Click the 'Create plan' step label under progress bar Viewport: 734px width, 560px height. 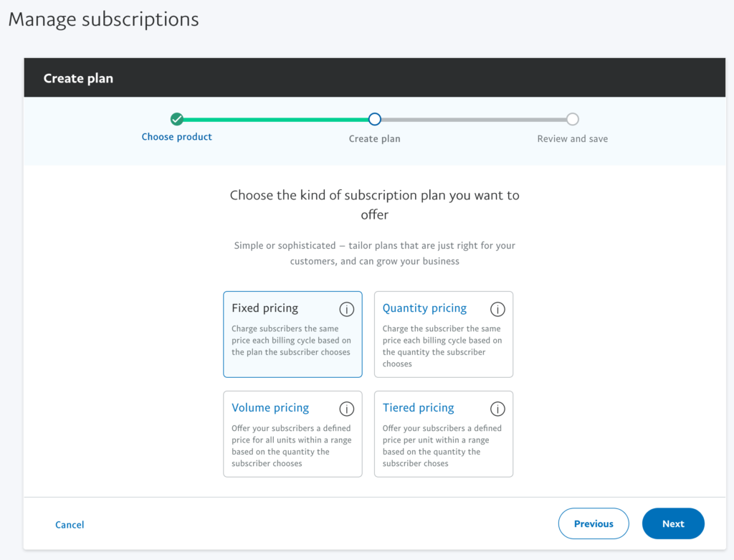point(374,138)
